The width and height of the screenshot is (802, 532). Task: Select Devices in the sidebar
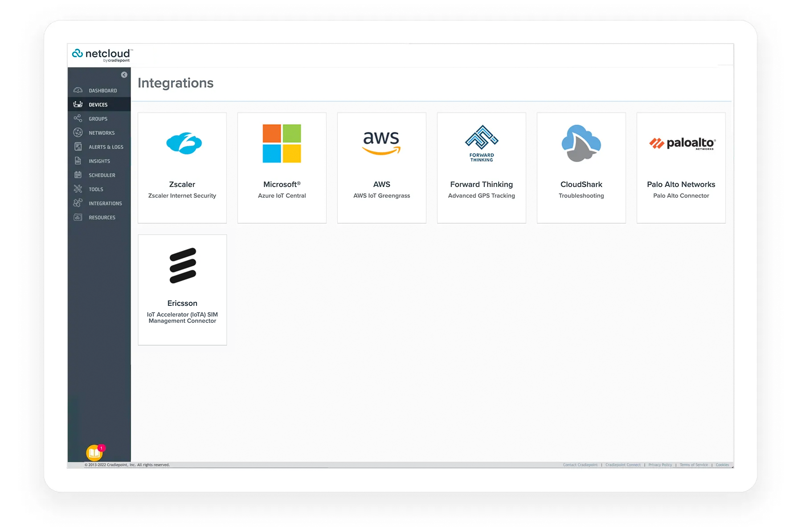tap(99, 105)
